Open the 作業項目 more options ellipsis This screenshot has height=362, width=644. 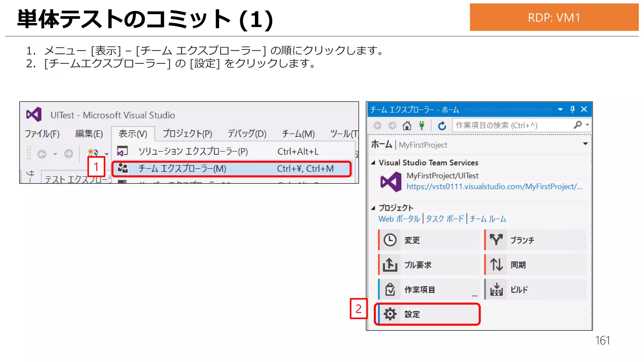coord(475,296)
